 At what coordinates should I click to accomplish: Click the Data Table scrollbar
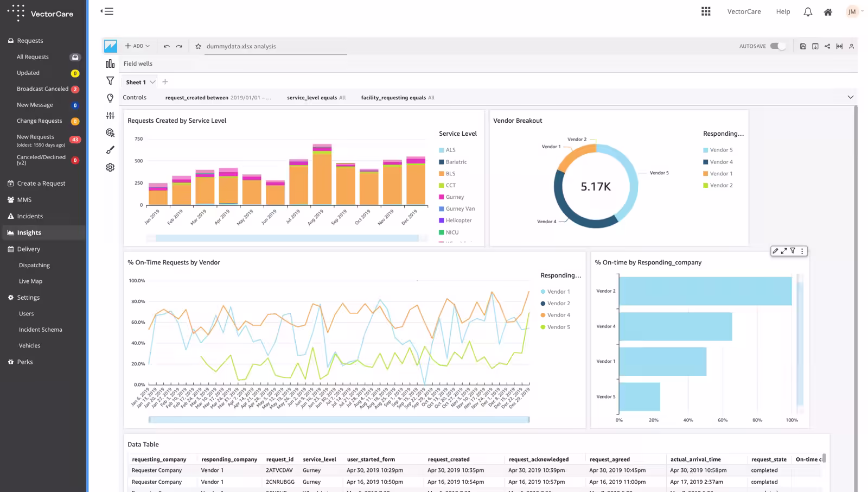(x=824, y=458)
